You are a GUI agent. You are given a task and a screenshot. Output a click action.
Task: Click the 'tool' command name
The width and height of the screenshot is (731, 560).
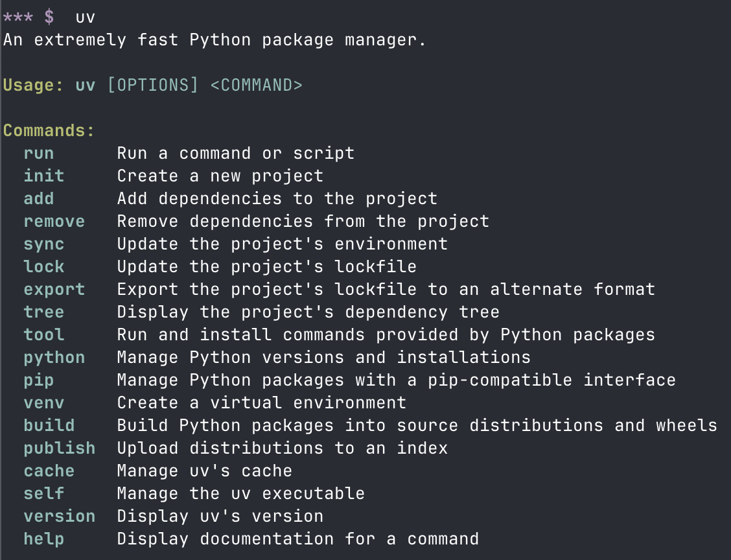pyautogui.click(x=44, y=335)
